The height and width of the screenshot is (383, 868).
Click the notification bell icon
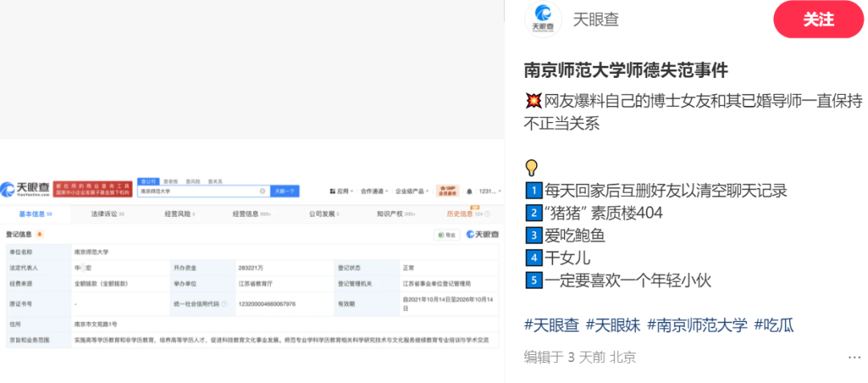click(470, 191)
